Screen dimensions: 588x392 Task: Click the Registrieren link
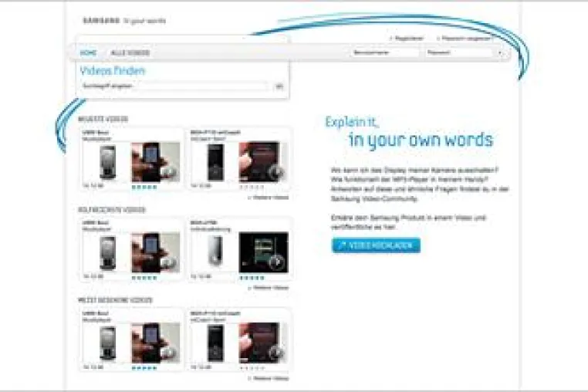(409, 39)
